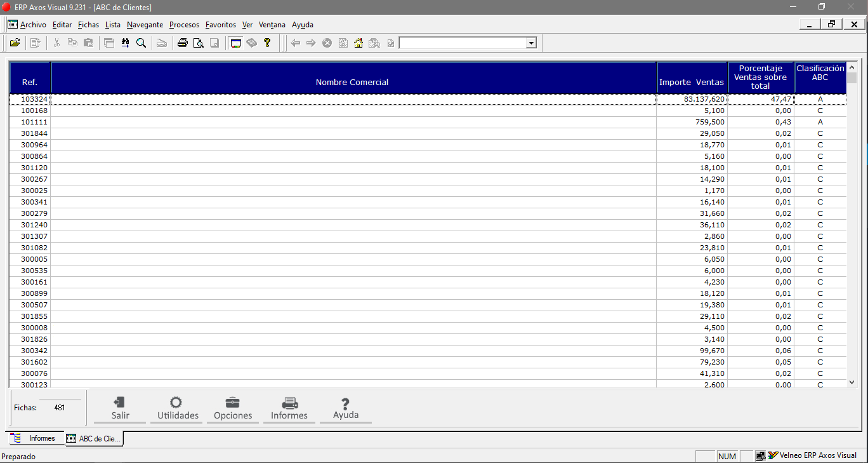This screenshot has height=463, width=868.
Task: Open the Navegante menu
Action: (145, 25)
